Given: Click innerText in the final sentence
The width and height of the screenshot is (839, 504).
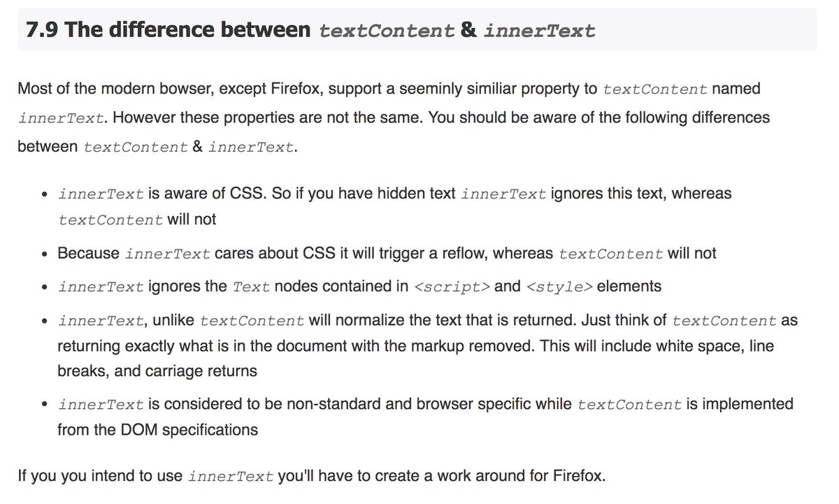Looking at the screenshot, I should click(x=231, y=477).
